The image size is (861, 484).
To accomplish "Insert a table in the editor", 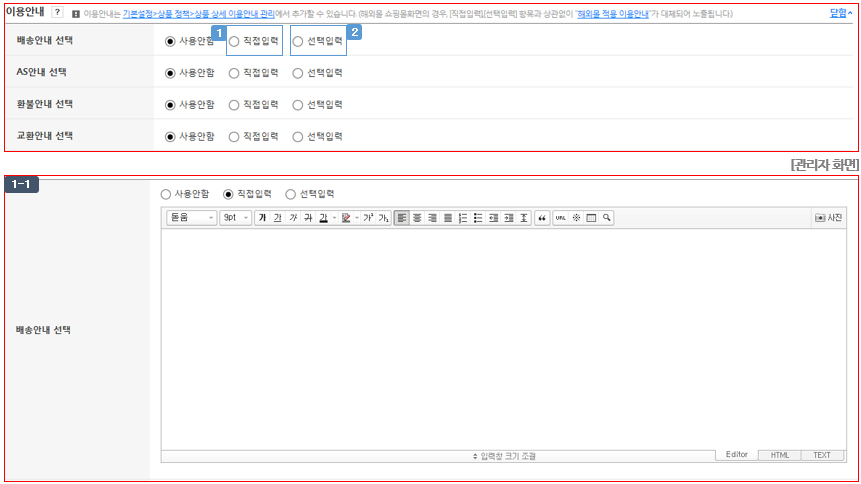I will (591, 218).
